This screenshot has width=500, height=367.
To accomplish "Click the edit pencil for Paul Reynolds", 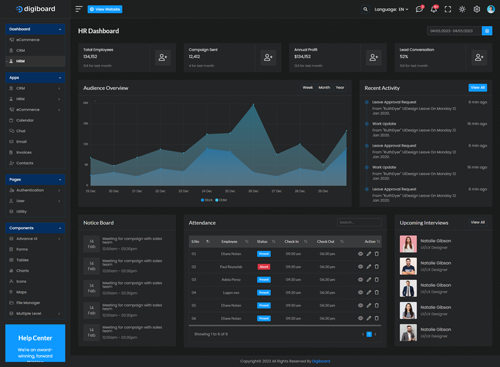I will tap(369, 267).
